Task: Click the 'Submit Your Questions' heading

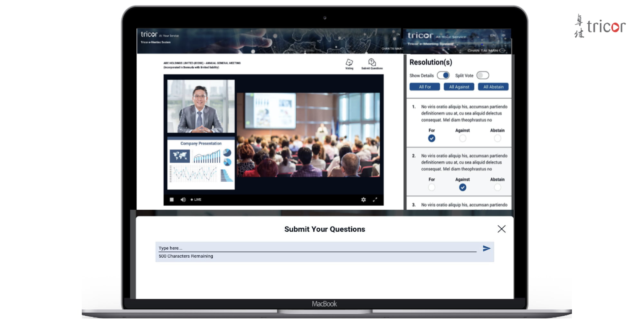Action: click(325, 229)
